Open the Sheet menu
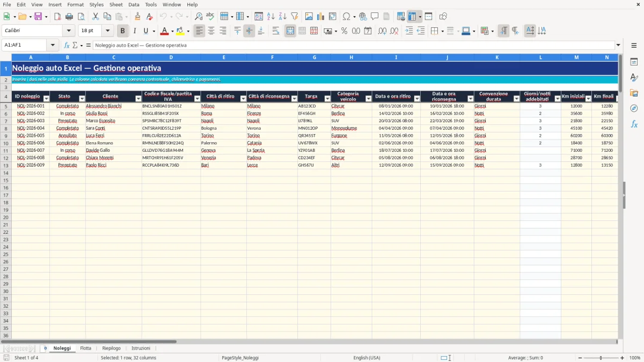 (116, 4)
